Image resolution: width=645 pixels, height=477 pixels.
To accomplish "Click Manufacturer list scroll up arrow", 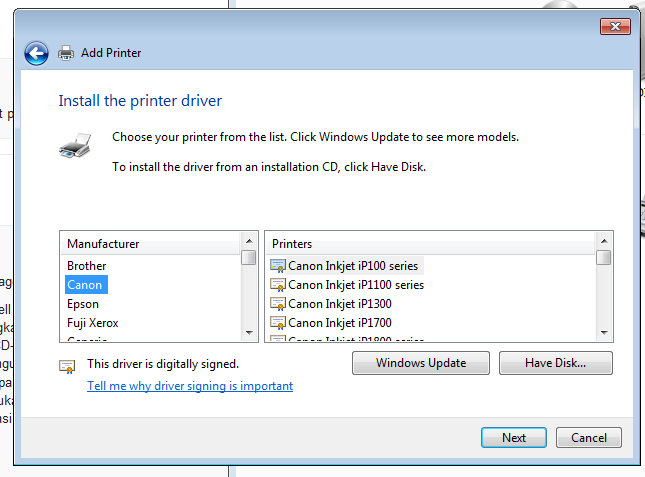I will (x=249, y=241).
